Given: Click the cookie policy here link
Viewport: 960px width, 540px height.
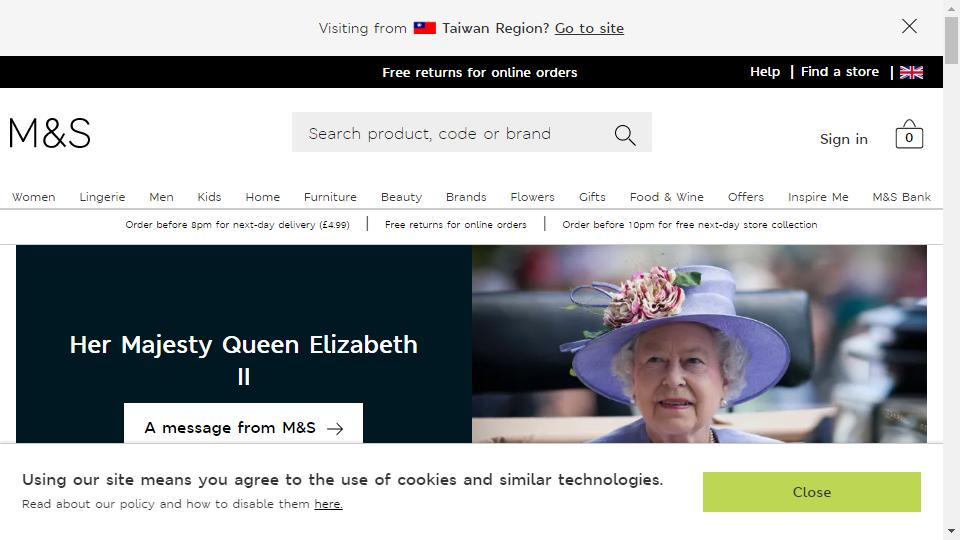Looking at the screenshot, I should [328, 504].
